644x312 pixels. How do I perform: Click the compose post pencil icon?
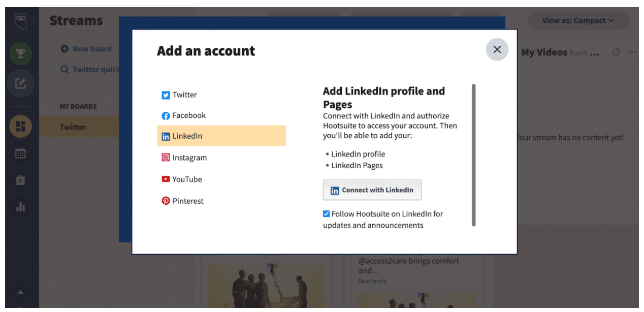coord(21,83)
